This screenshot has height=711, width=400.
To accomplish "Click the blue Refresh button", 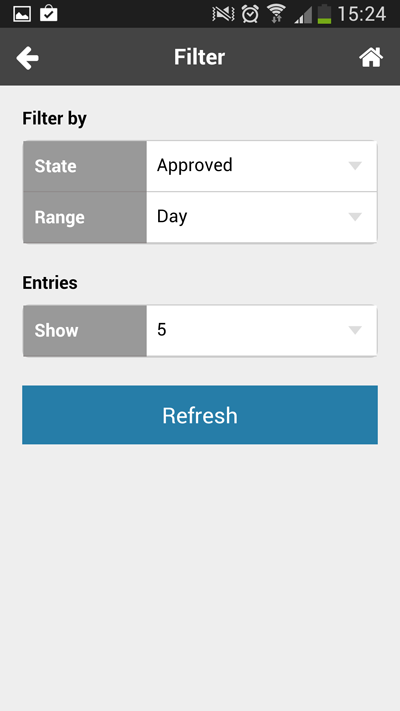I will (x=200, y=415).
